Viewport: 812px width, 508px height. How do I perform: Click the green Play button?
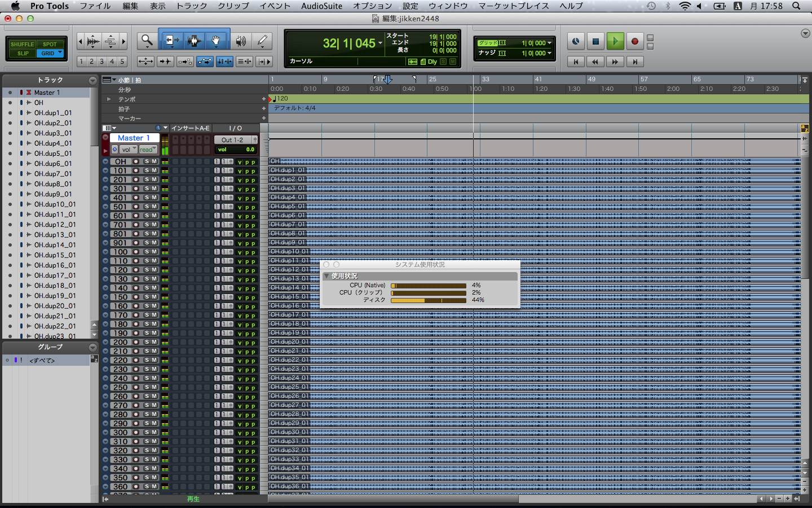coord(615,41)
